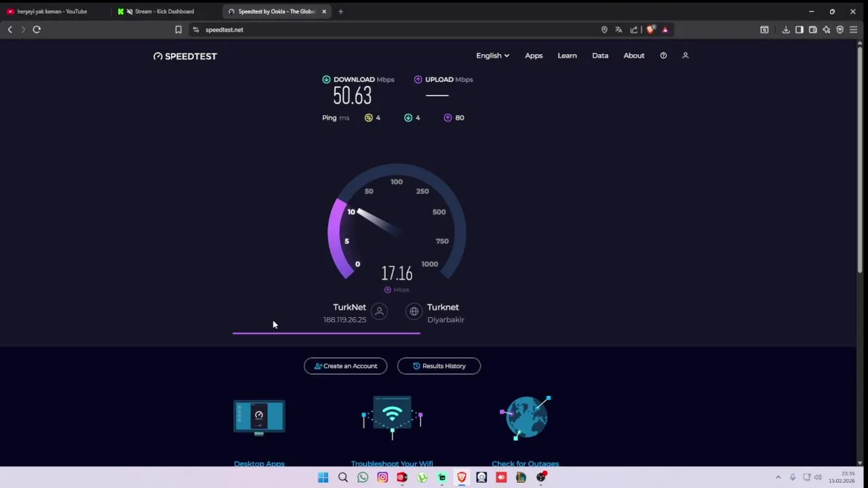Open the user account icon in header
This screenshot has width=868, height=488.
coord(685,56)
